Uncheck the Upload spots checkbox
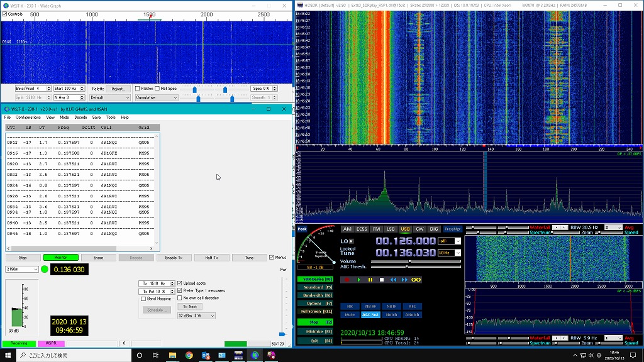 179,283
